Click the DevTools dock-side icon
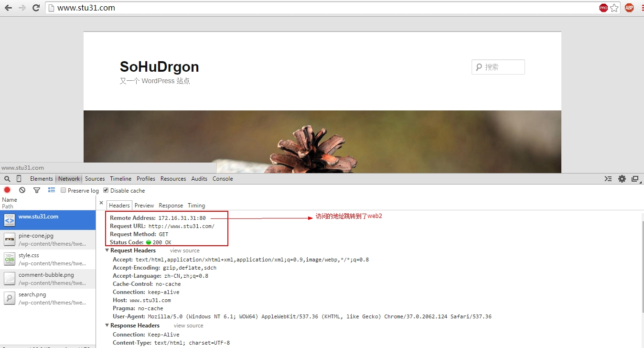 click(x=635, y=179)
